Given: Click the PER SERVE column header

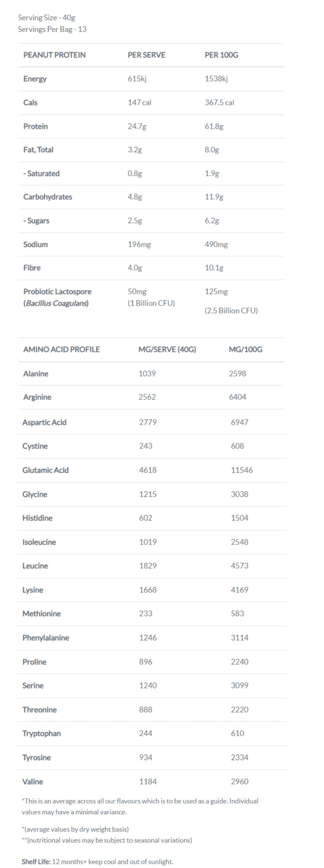Looking at the screenshot, I should click(x=146, y=55).
